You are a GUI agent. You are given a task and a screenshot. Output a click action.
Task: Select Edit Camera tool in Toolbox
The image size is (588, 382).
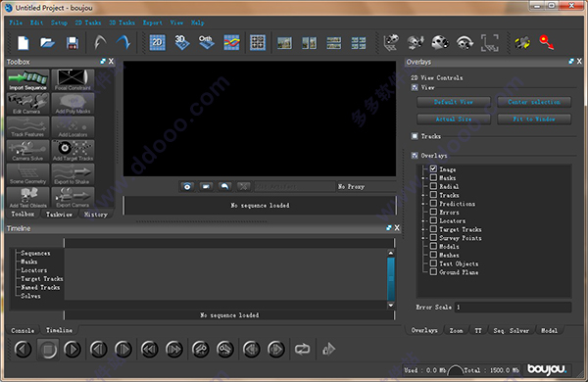click(x=27, y=104)
